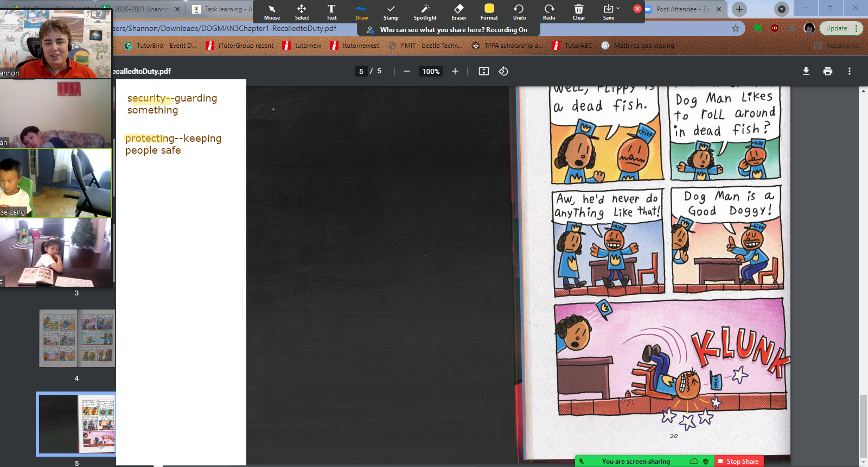The height and width of the screenshot is (467, 868).
Task: Expand the Save dropdown arrow
Action: tap(618, 8)
